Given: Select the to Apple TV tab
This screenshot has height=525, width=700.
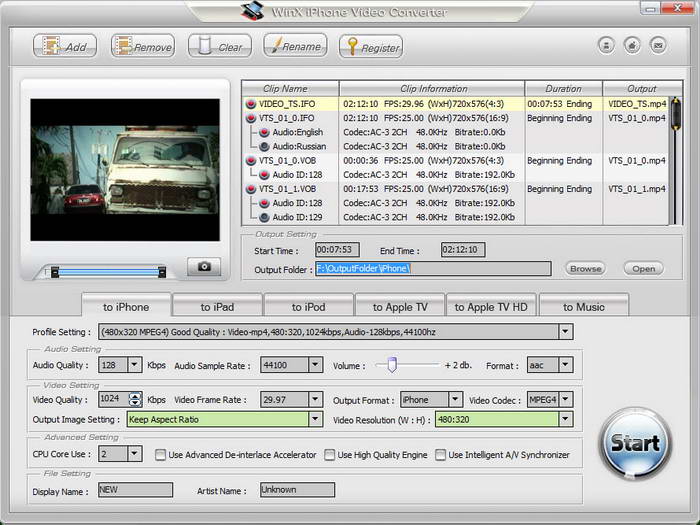Looking at the screenshot, I should tap(399, 307).
